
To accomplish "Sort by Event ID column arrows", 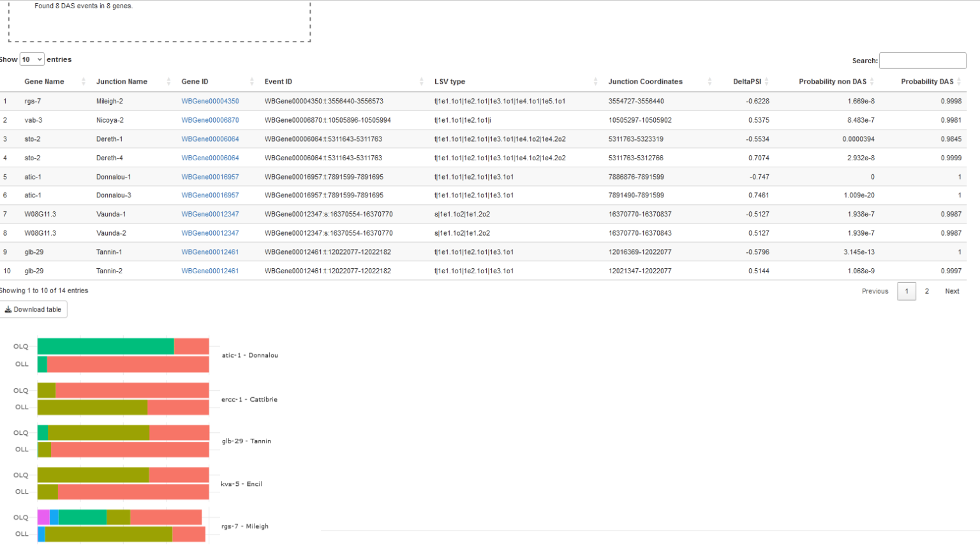I will pyautogui.click(x=421, y=82).
